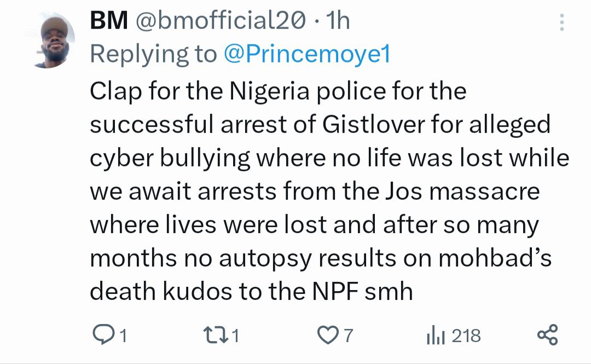Click the reply count number 1
Image resolution: width=591 pixels, height=364 pixels.
123,335
